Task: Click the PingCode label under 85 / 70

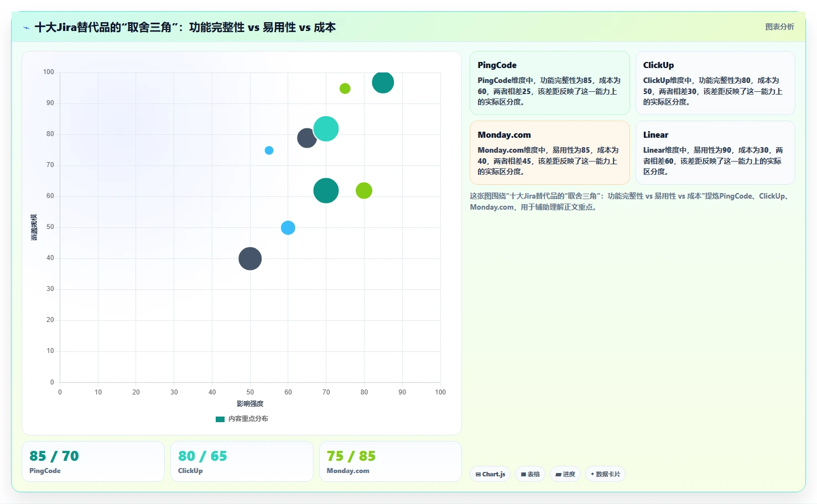Action: tap(45, 471)
